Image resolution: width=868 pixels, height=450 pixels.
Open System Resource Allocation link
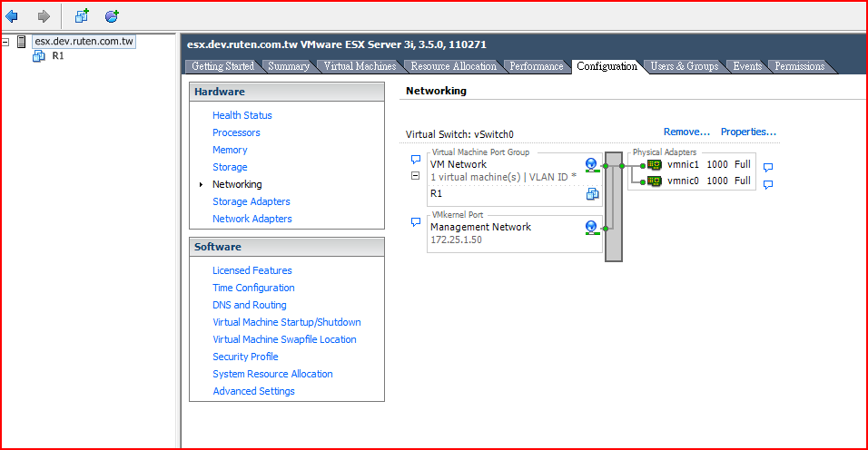[x=272, y=375]
